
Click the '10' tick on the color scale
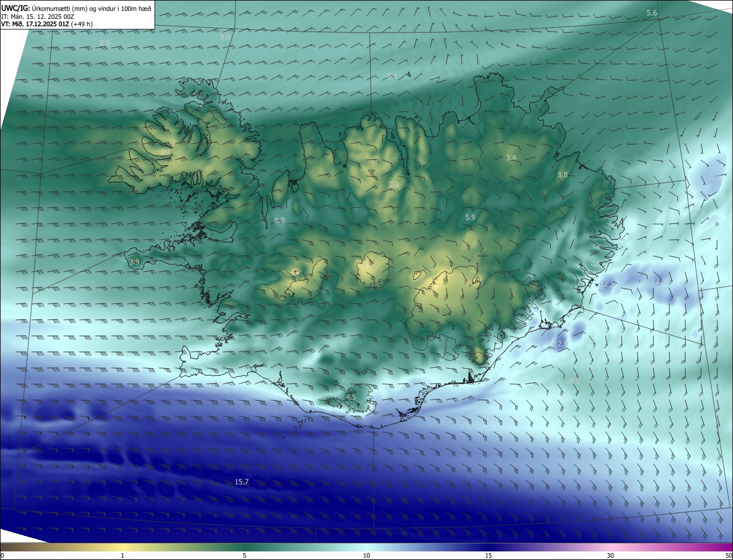(366, 555)
